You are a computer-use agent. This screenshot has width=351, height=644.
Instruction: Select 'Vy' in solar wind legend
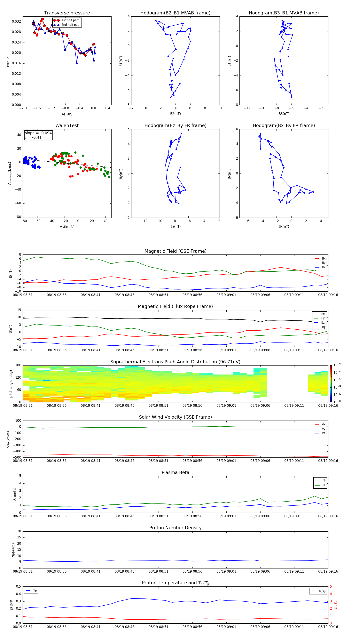320,429
